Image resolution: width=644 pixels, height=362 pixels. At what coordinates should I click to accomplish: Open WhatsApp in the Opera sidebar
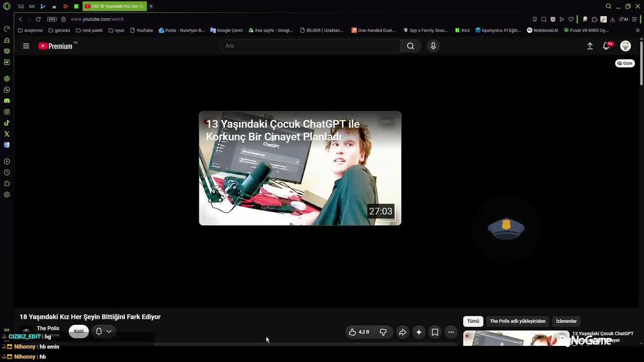(x=7, y=90)
